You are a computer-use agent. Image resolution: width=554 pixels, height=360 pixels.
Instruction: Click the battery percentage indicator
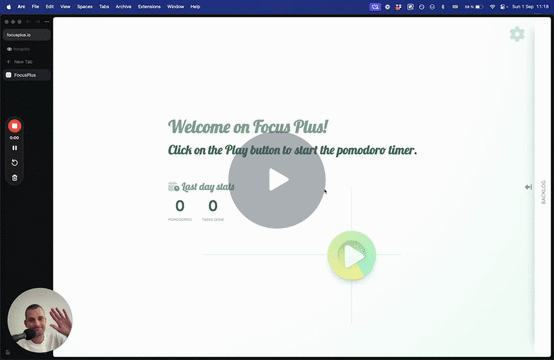pyautogui.click(x=473, y=7)
